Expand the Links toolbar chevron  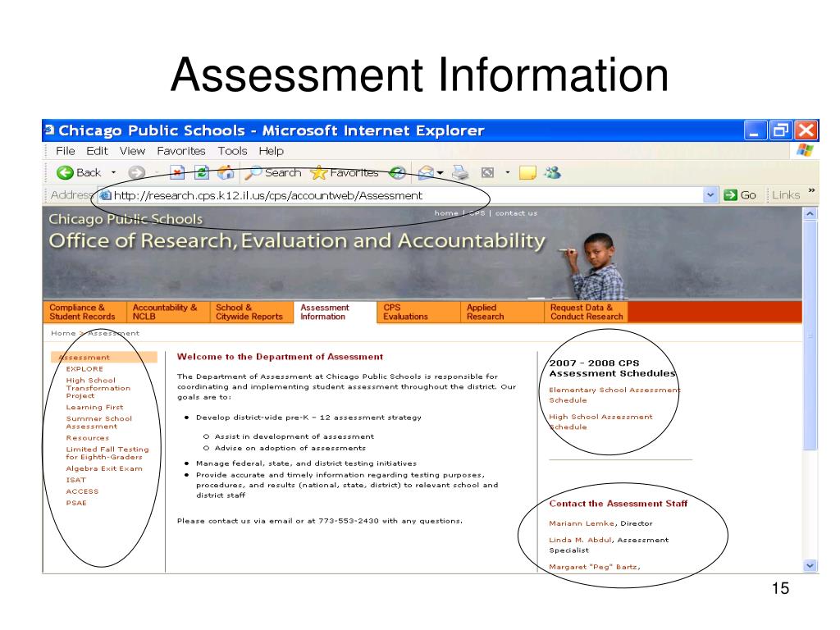(x=811, y=190)
